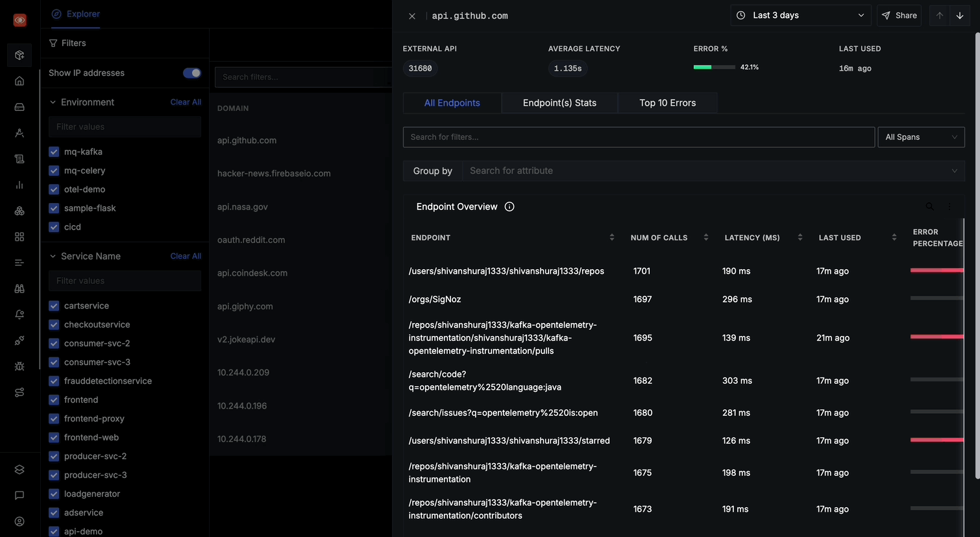Viewport: 980px width, 537px height.
Task: Click Clear All for Service Name
Action: tap(186, 256)
